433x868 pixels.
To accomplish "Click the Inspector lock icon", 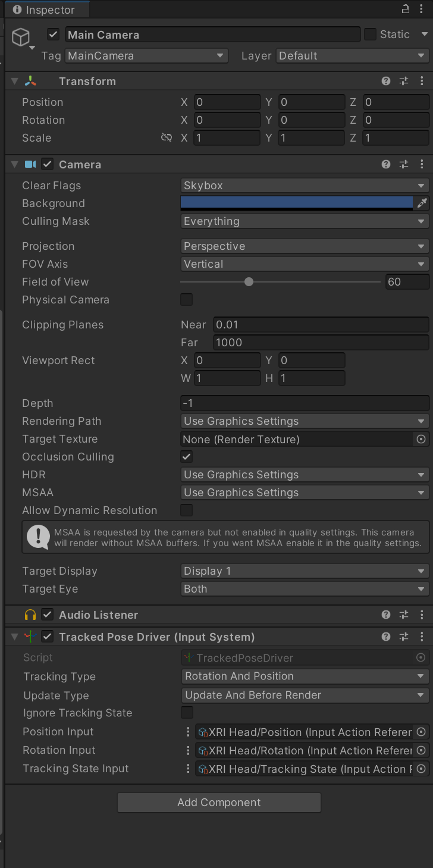I will pos(406,9).
